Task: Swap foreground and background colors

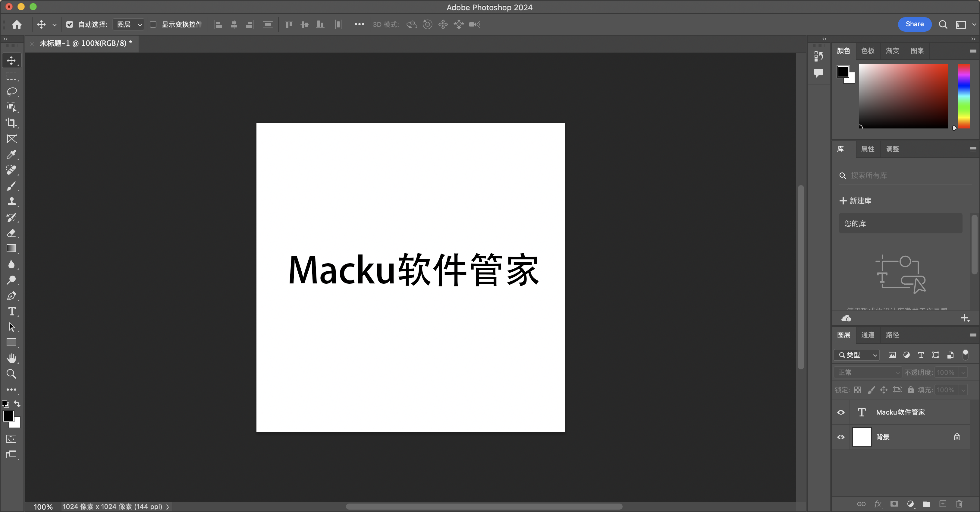Action: pos(17,403)
